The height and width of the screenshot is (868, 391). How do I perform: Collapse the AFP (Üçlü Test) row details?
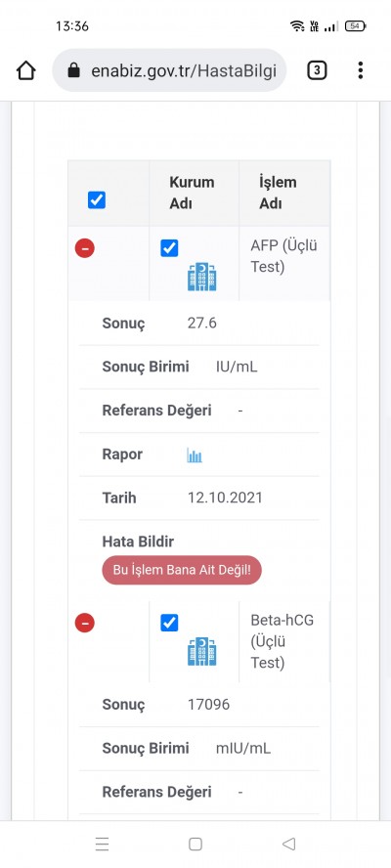click(85, 248)
